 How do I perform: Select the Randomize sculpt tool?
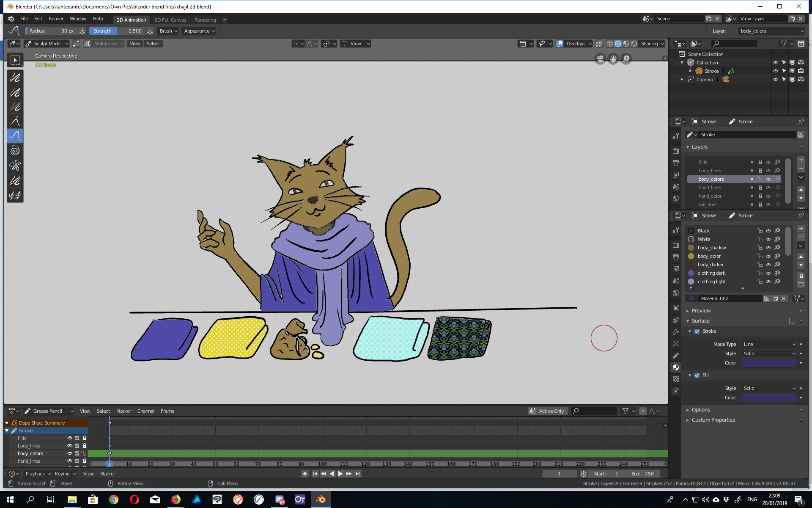pyautogui.click(x=15, y=181)
